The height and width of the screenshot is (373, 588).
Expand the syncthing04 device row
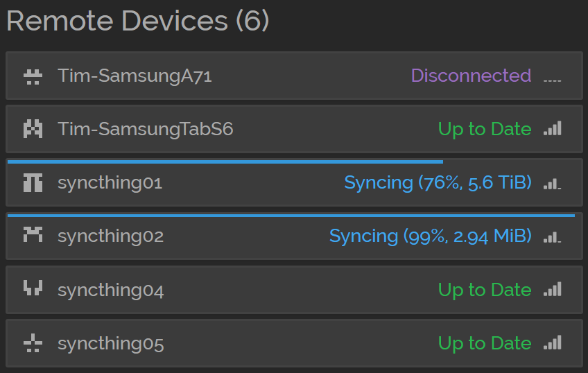294,290
